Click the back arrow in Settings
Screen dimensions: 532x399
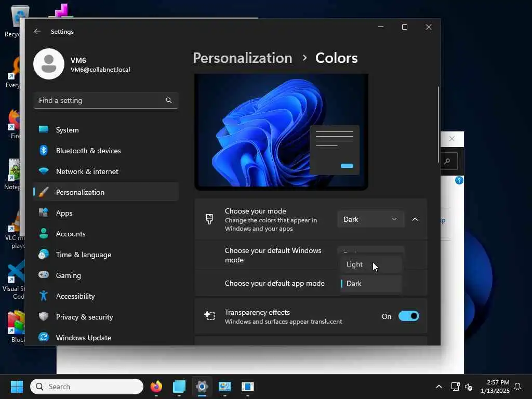coord(37,31)
